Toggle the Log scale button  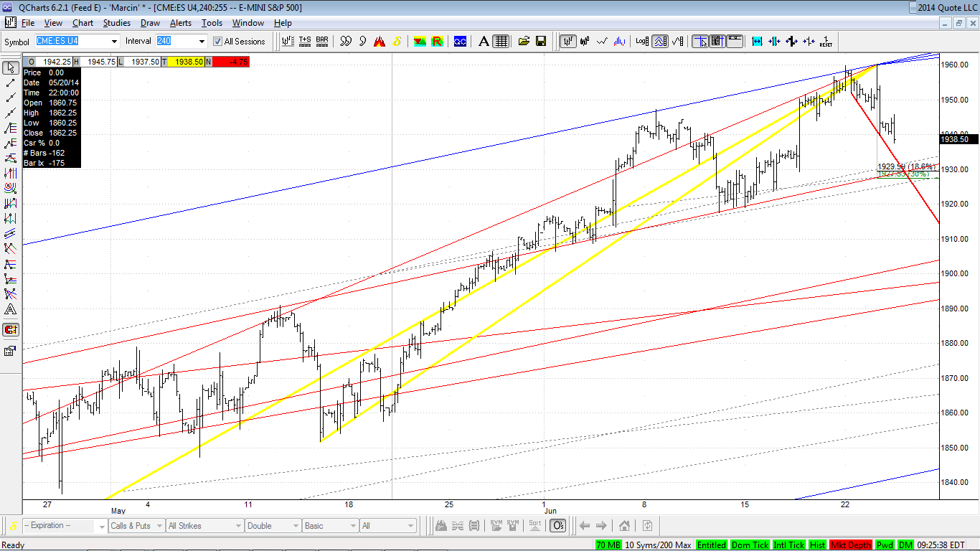click(x=643, y=41)
